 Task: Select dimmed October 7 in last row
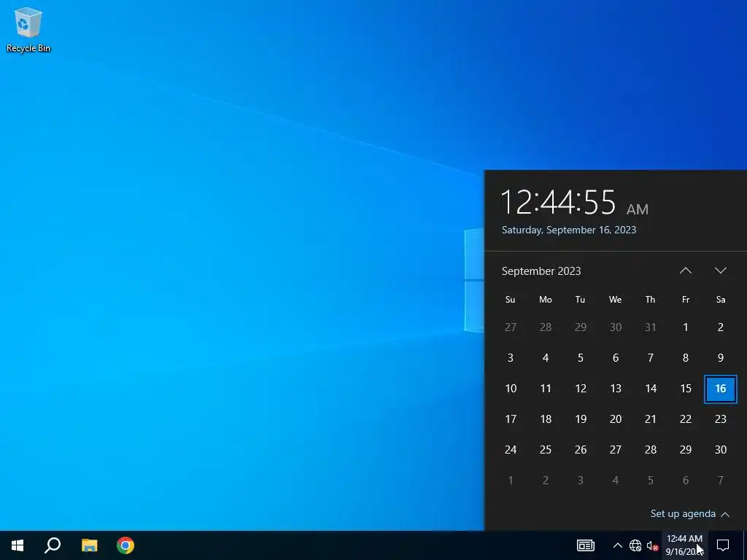pyautogui.click(x=720, y=481)
